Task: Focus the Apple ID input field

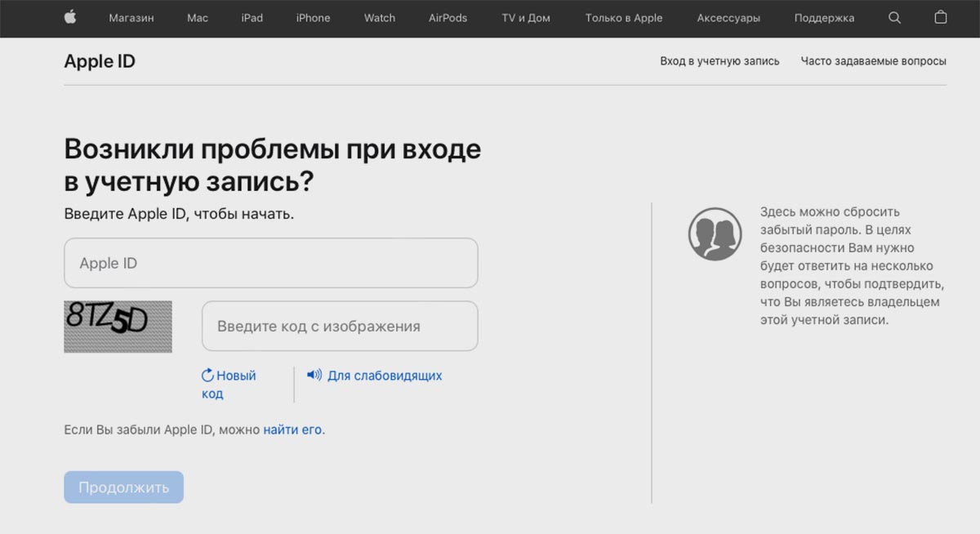Action: (270, 263)
